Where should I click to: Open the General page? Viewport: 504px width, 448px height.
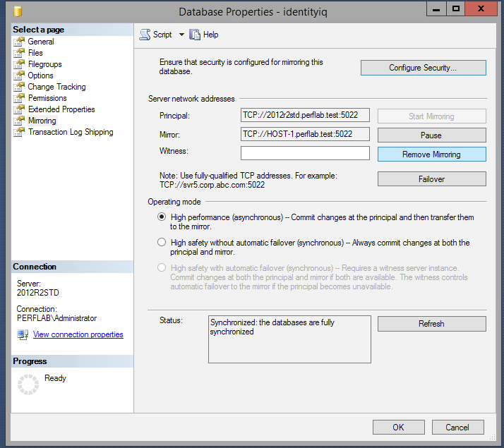click(x=41, y=42)
